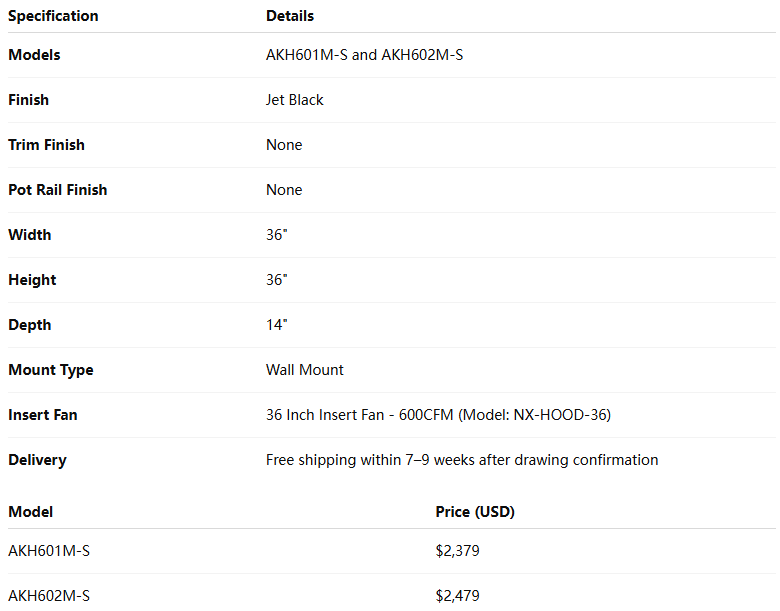The width and height of the screenshot is (780, 611).
Task: Select the model names AKH601M-S and AKH602M-S
Action: point(364,55)
